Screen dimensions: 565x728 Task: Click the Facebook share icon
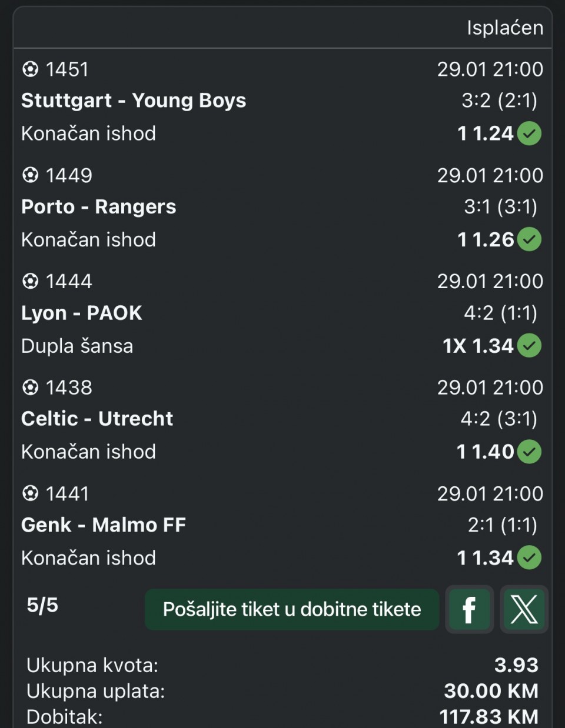pos(469,609)
